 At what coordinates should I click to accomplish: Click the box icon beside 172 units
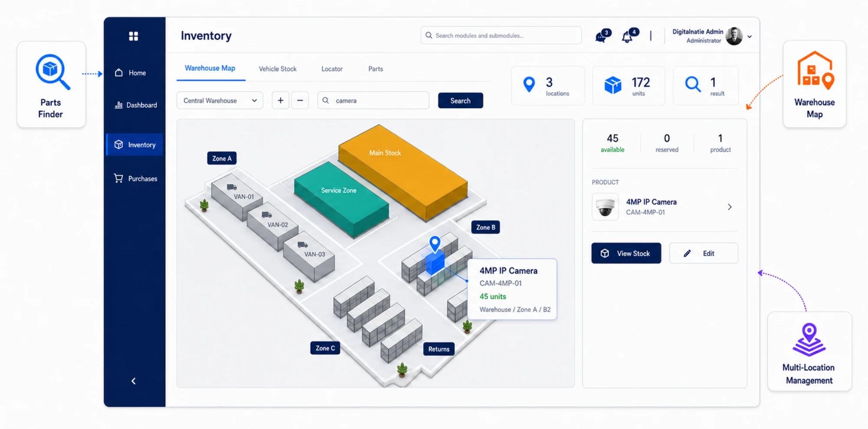(x=613, y=85)
